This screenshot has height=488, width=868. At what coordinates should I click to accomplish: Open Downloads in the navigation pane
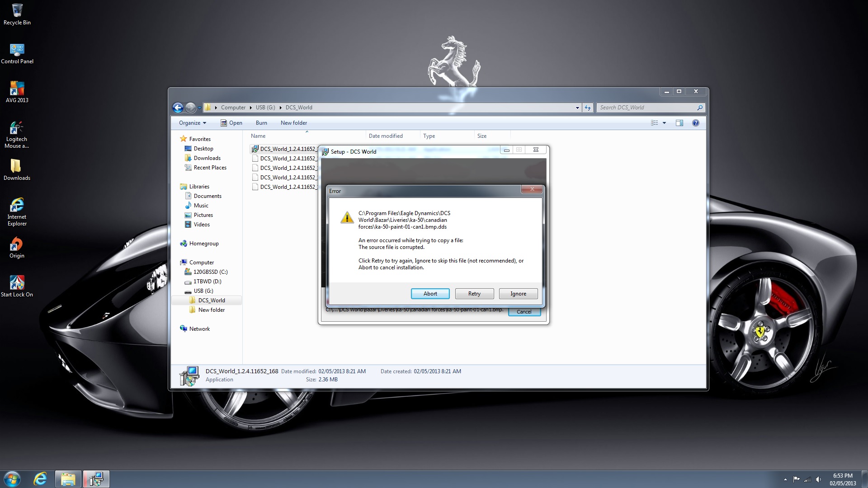[x=203, y=158]
